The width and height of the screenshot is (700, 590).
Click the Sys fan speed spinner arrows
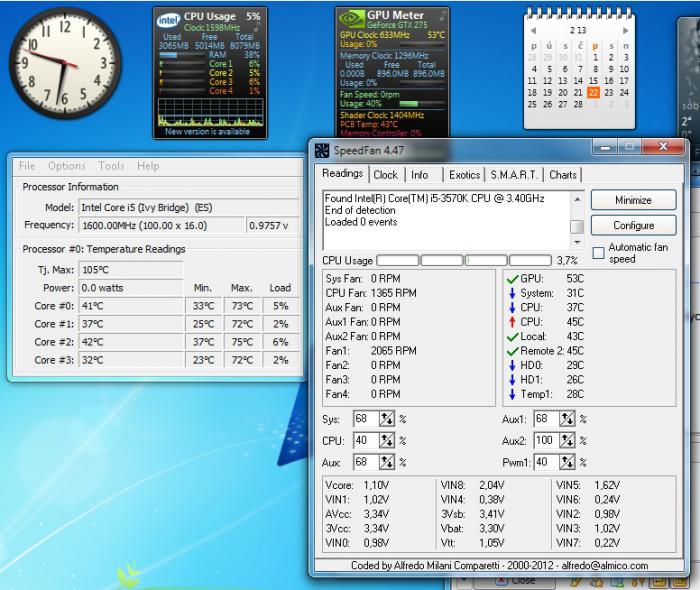pos(387,419)
